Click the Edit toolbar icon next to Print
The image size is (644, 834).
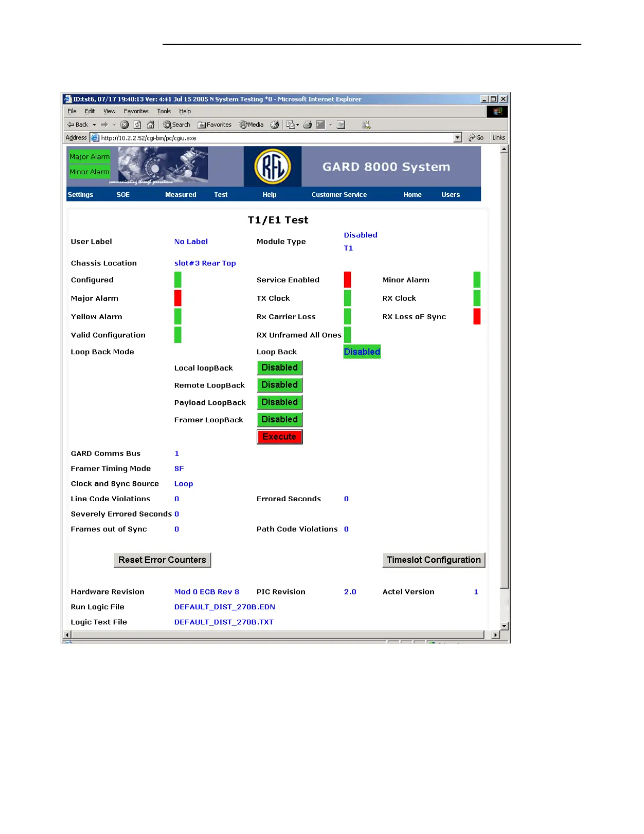(320, 125)
